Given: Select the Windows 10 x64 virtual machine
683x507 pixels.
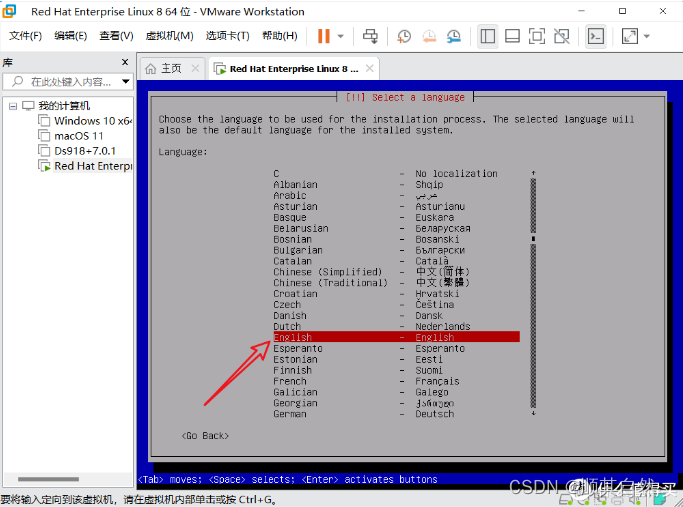Looking at the screenshot, I should (x=92, y=121).
